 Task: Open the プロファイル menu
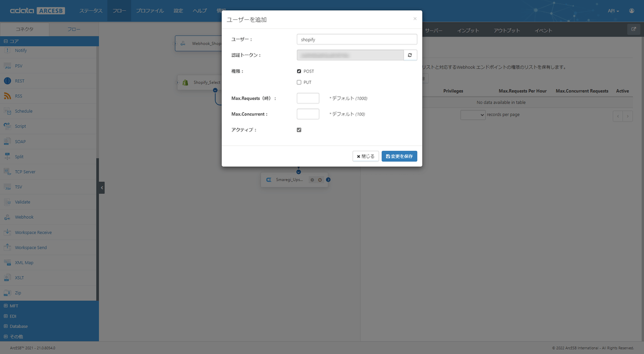coord(150,11)
